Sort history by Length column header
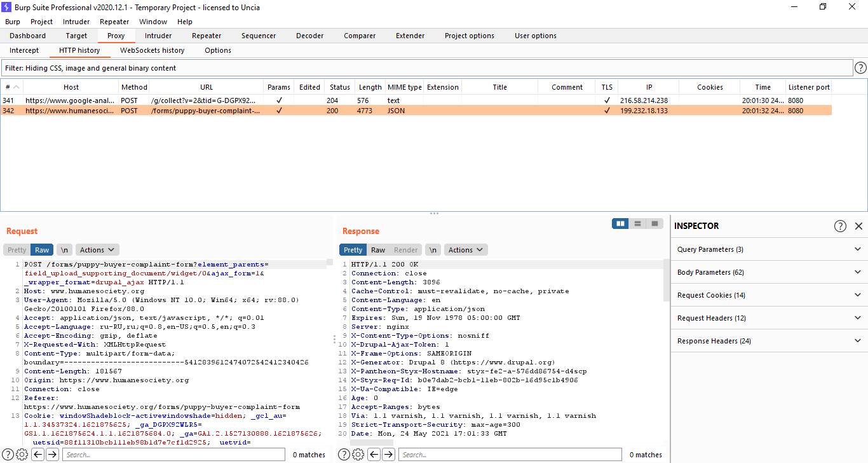This screenshot has height=463, width=868. (370, 87)
